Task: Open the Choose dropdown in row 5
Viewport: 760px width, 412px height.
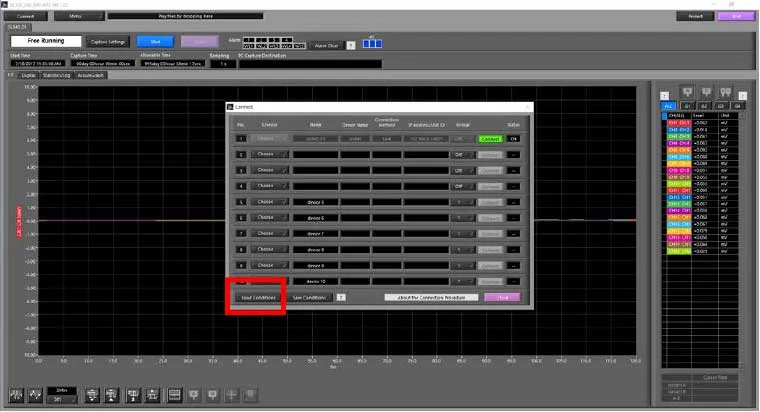Action: pos(270,201)
